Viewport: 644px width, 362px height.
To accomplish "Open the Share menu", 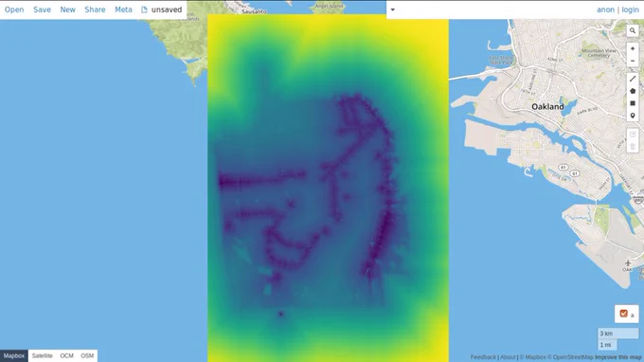I will (95, 9).
